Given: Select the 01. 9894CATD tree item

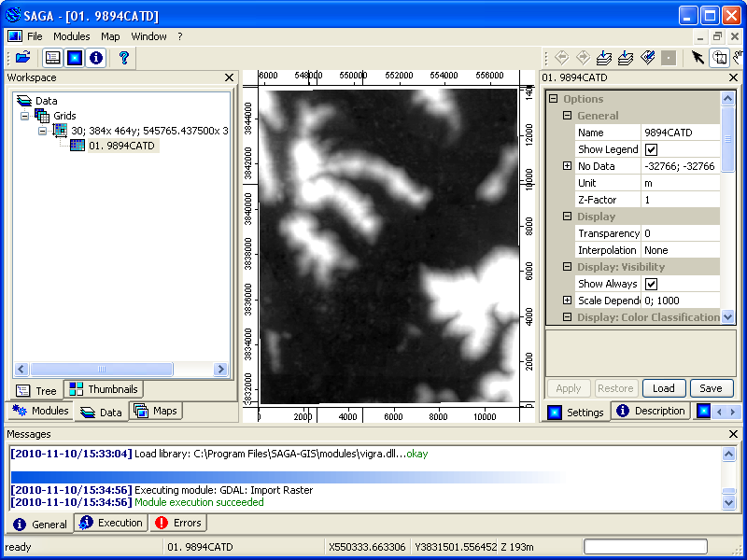Looking at the screenshot, I should click(121, 146).
